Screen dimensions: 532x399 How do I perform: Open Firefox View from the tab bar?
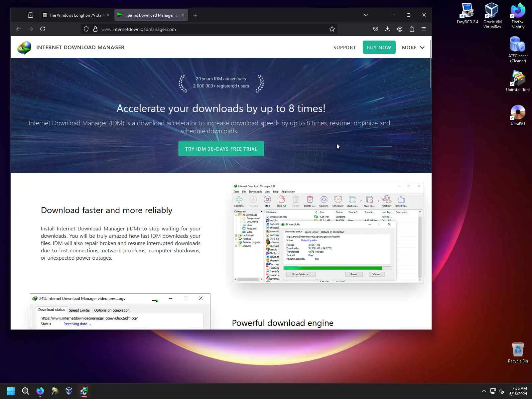point(31,15)
